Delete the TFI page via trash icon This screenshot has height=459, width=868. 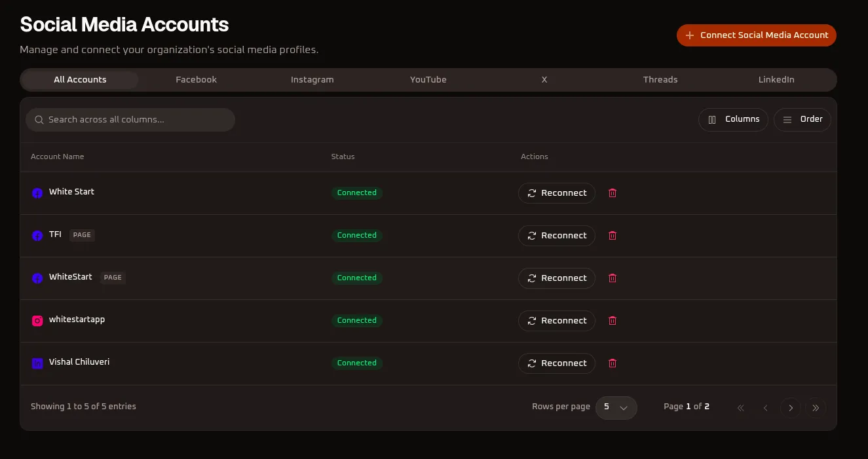[x=613, y=236]
